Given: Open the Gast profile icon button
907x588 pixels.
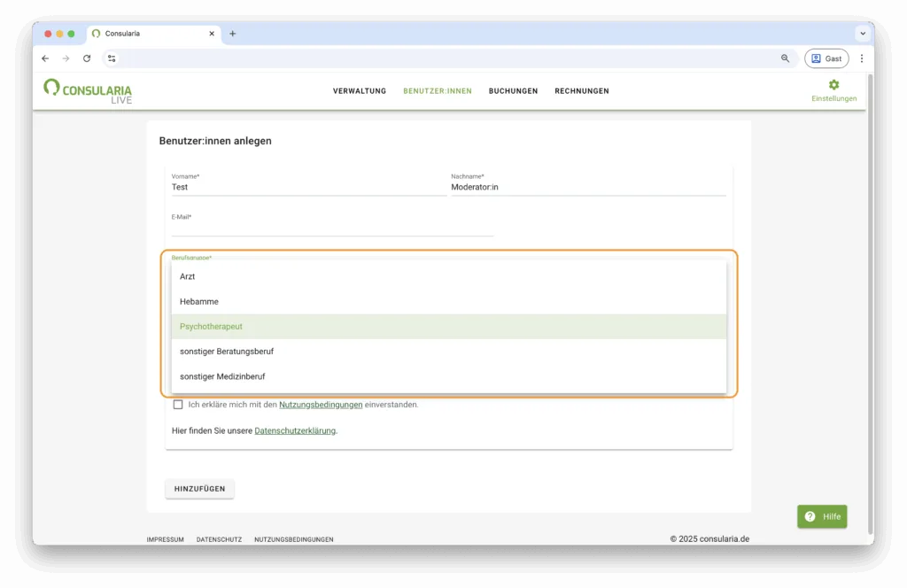Looking at the screenshot, I should click(826, 58).
